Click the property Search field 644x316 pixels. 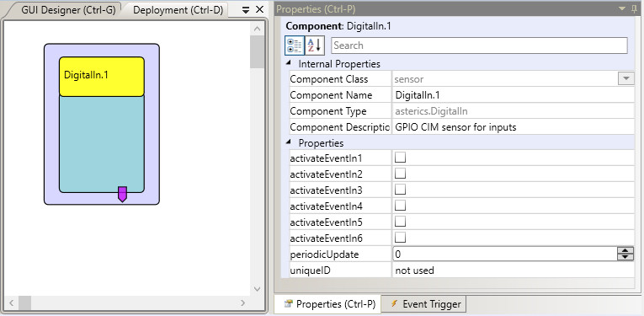tap(479, 46)
